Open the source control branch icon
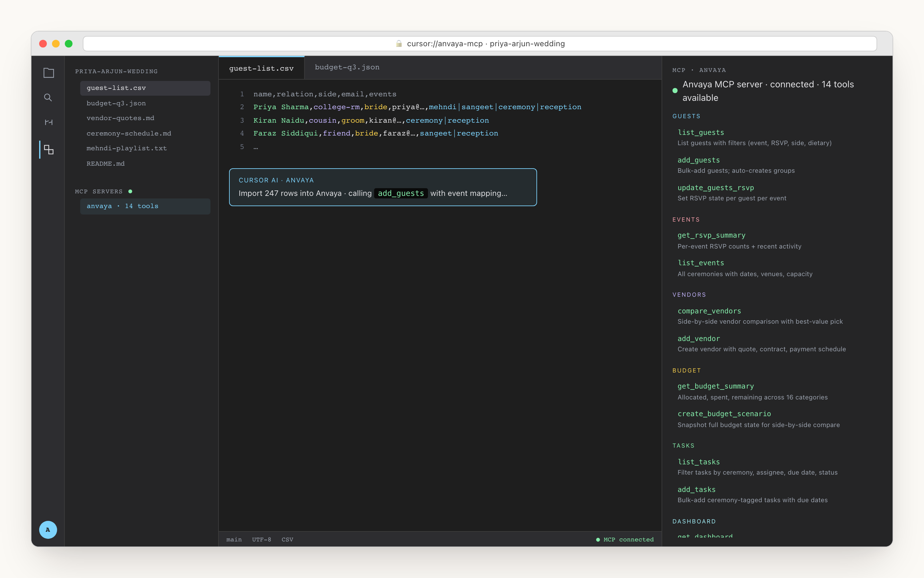924x578 pixels. tap(48, 122)
